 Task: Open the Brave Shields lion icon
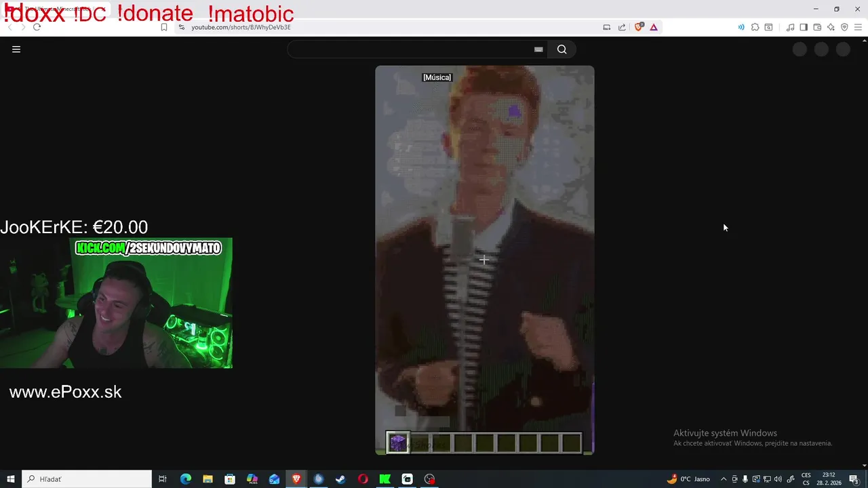click(639, 27)
